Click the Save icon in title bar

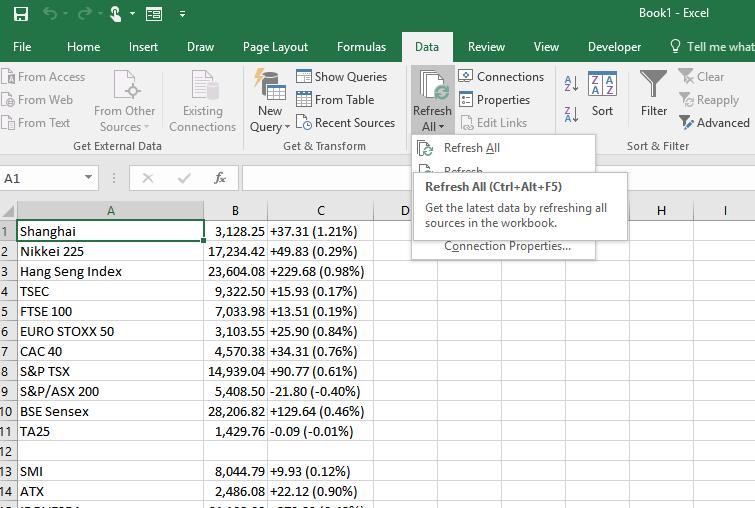click(21, 14)
